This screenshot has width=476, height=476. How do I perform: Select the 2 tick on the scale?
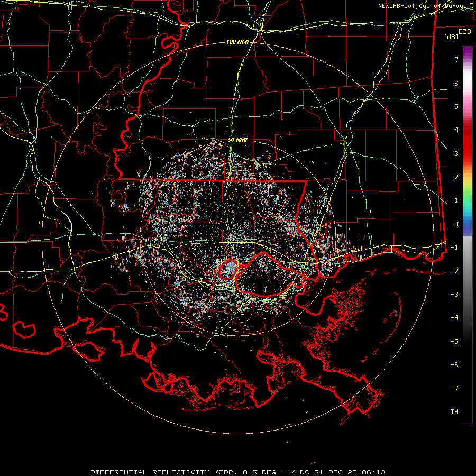pos(456,177)
